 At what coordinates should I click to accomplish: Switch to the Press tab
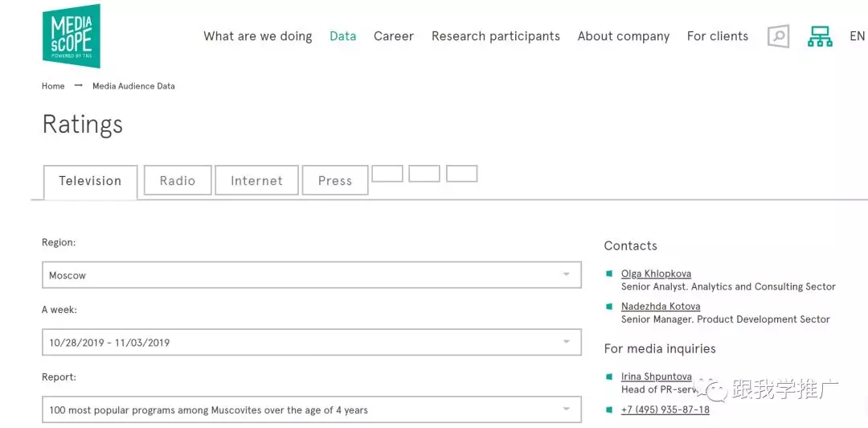pyautogui.click(x=335, y=181)
